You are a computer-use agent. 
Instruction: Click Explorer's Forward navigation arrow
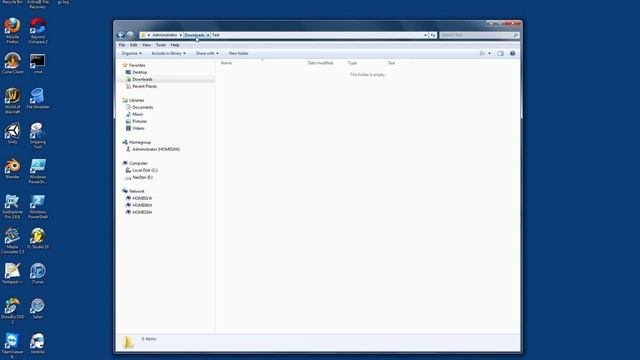coord(130,35)
